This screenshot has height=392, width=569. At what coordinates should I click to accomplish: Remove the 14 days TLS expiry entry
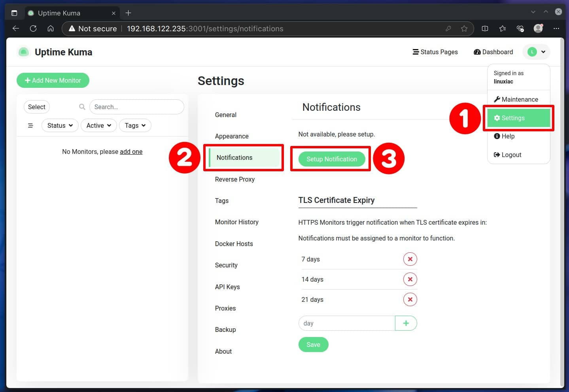[410, 279]
